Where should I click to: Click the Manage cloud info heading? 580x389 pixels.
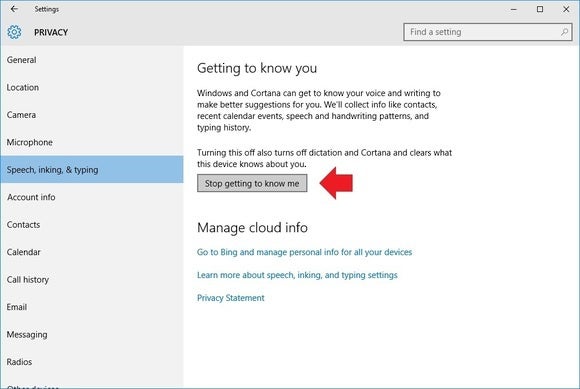252,228
